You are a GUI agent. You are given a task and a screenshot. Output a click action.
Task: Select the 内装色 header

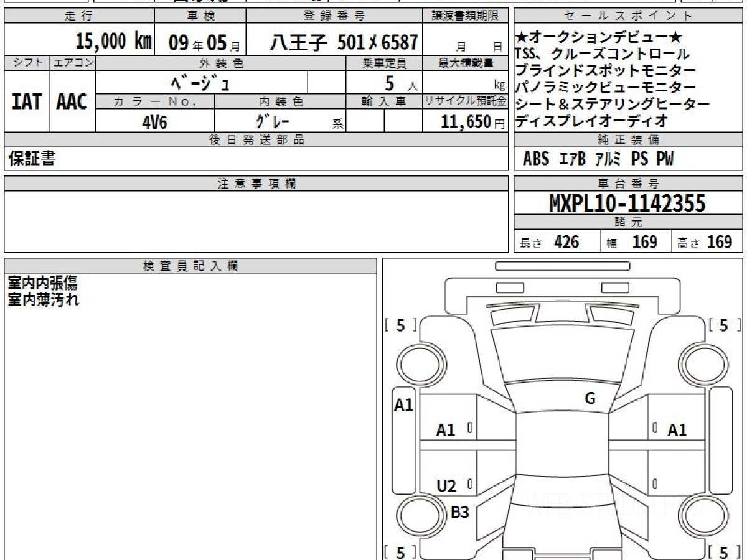(x=280, y=101)
